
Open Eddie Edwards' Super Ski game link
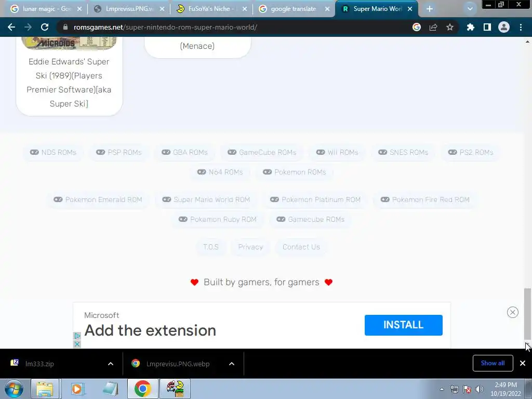point(69,83)
